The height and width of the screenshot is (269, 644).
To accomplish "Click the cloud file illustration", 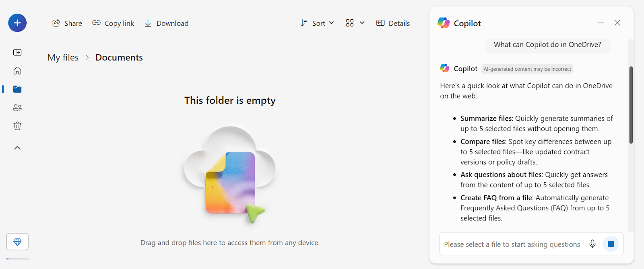I will click(x=230, y=175).
